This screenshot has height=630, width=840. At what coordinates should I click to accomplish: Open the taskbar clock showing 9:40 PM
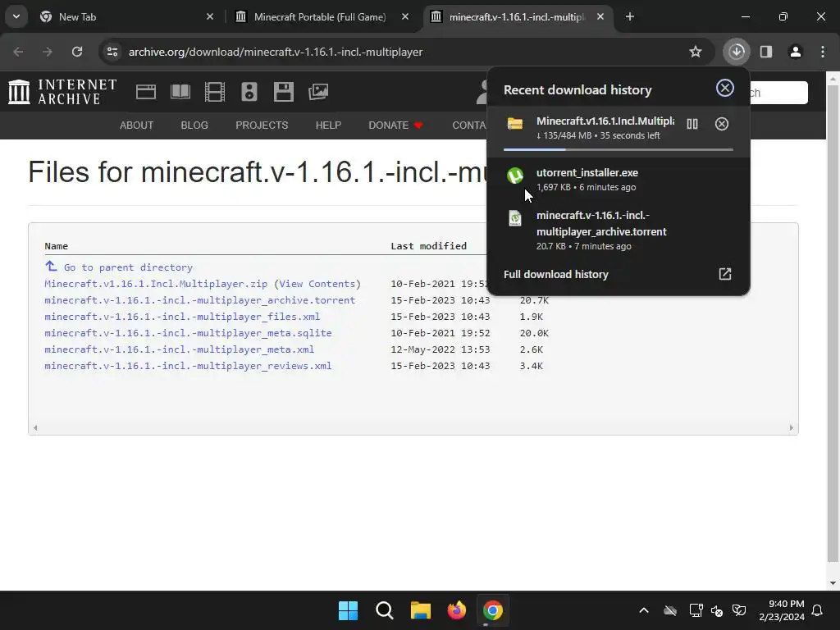[x=782, y=610]
